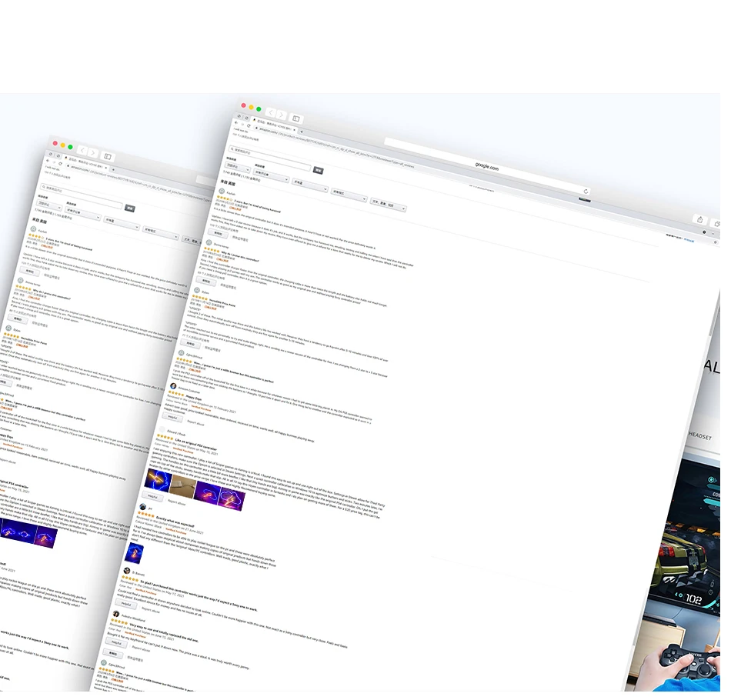
Task: Click inner back arrow in left window
Action: [48, 161]
